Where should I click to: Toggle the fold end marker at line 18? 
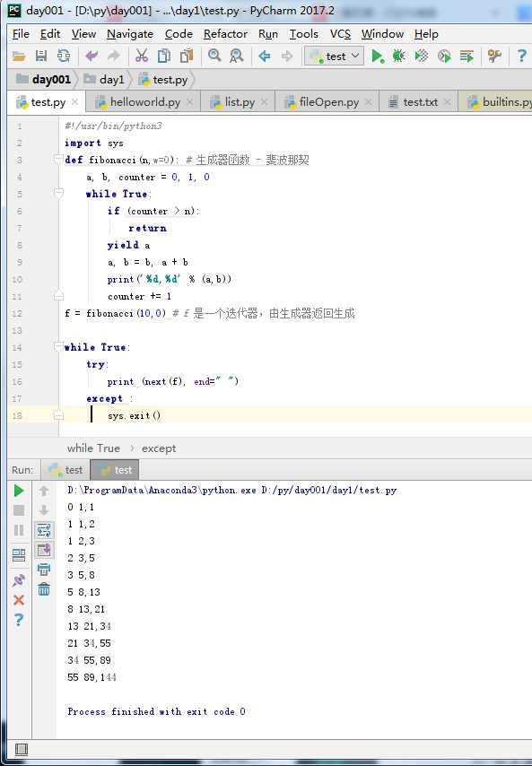pyautogui.click(x=58, y=415)
